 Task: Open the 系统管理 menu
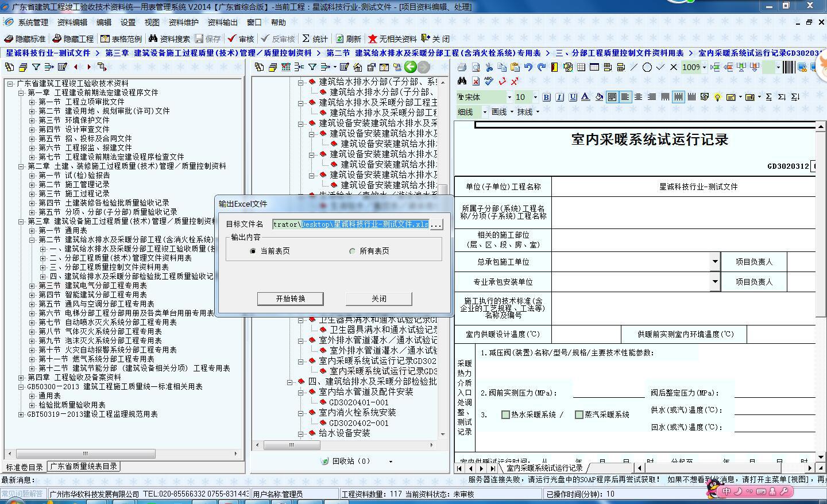(x=33, y=22)
